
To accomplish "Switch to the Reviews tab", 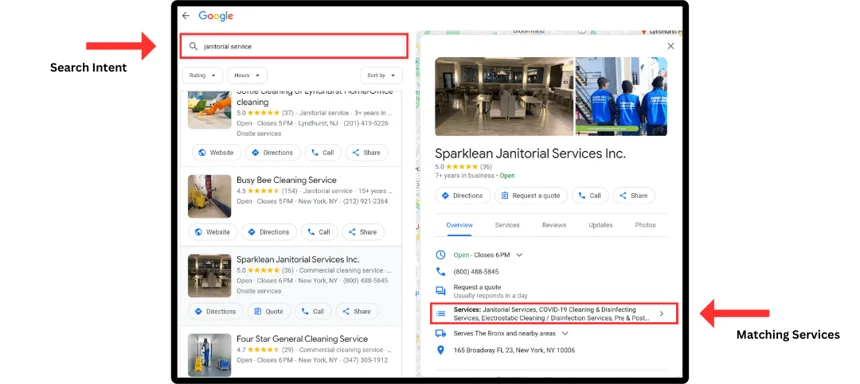I will click(x=554, y=225).
